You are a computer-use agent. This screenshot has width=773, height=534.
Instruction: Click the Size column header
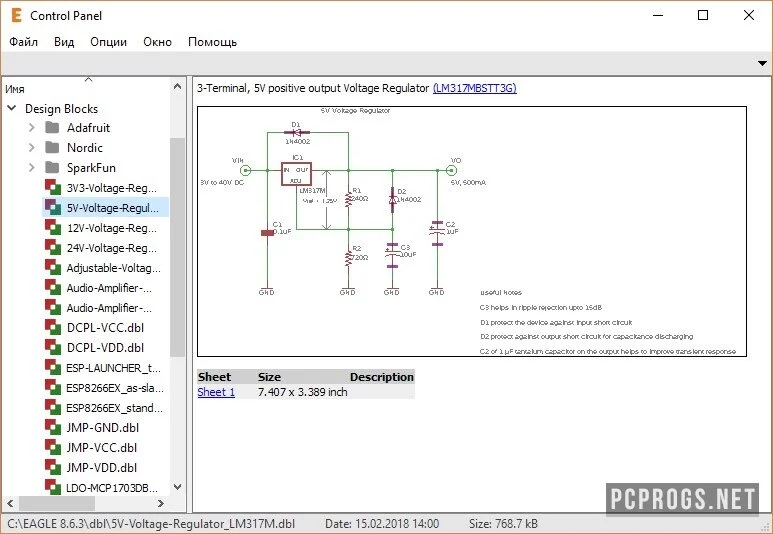[x=269, y=377]
